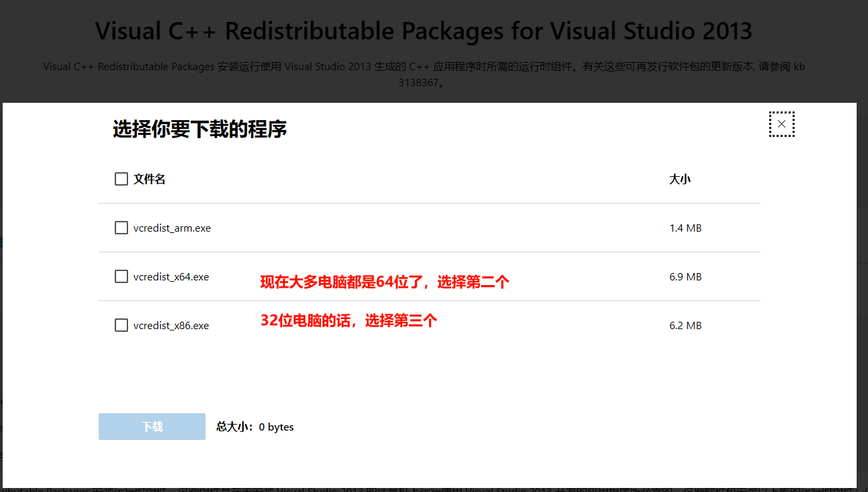Click the blue 下载 button
Image resolution: width=868 pixels, height=492 pixels.
(x=152, y=427)
